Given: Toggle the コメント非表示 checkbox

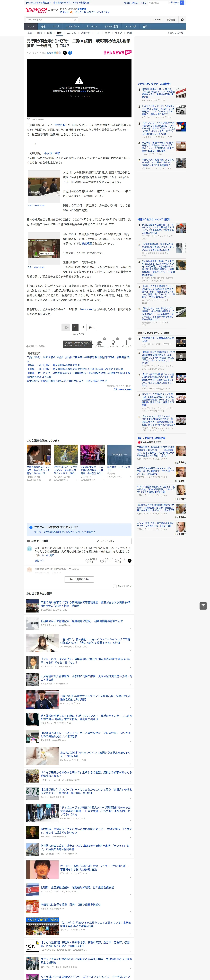Looking at the screenshot, I should (x=115, y=586).
